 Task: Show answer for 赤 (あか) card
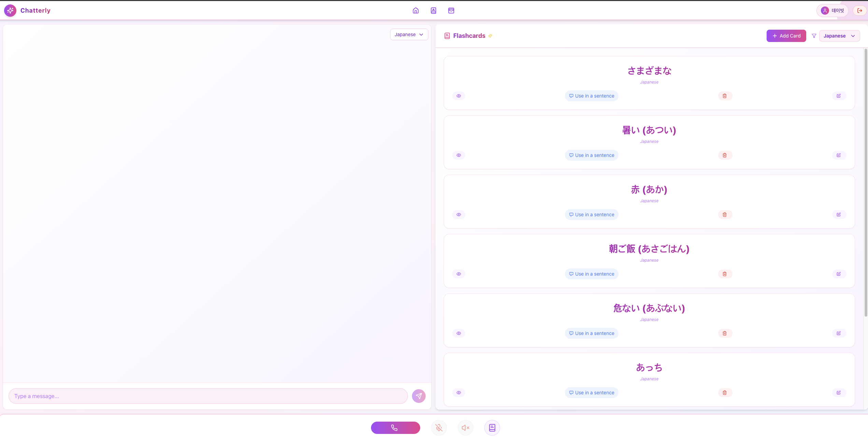(x=458, y=215)
